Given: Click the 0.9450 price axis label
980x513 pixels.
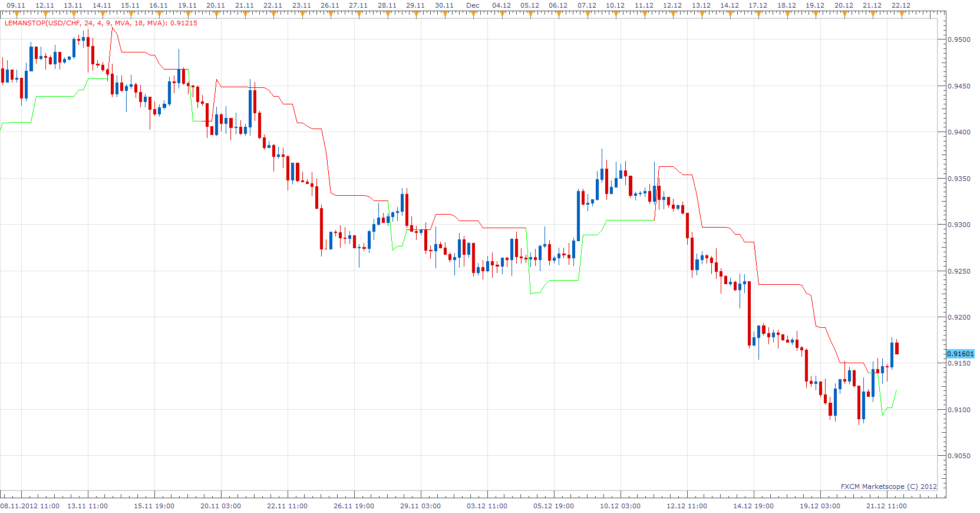Looking at the screenshot, I should [959, 86].
